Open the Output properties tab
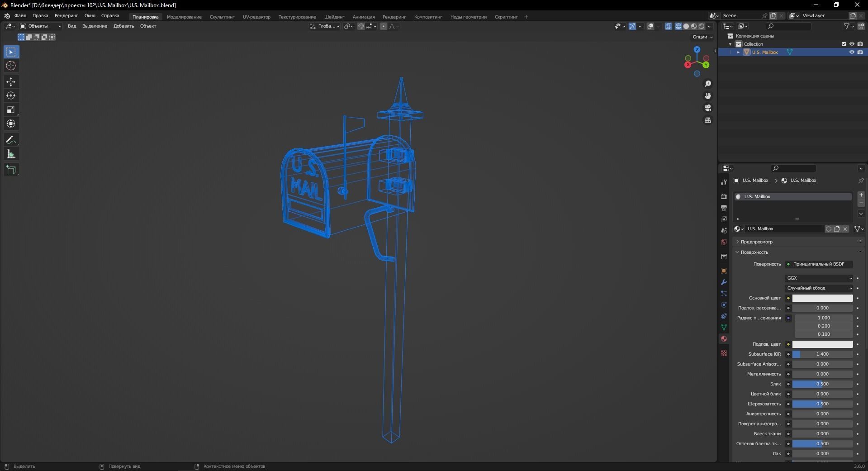Screen dimensions: 868x471 tap(724, 208)
